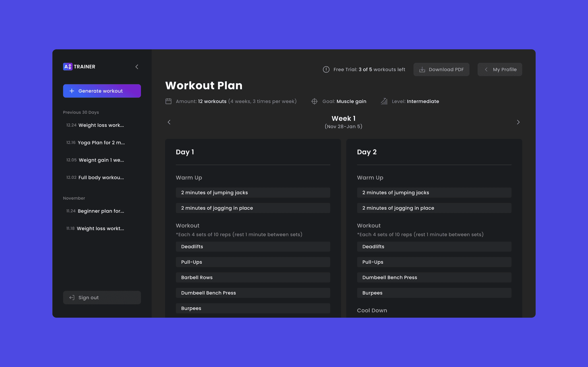Click the bar chart icon next to Level
This screenshot has height=367, width=588.
[x=384, y=101]
